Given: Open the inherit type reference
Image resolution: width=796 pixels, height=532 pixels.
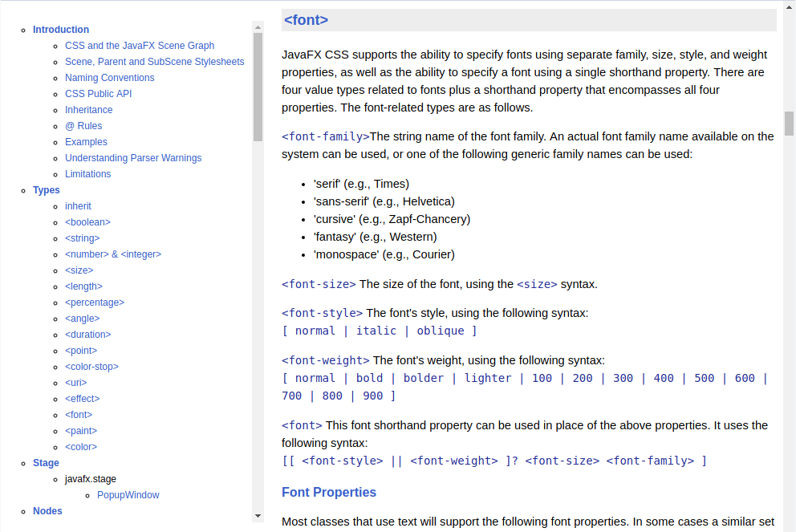Looking at the screenshot, I should click(x=78, y=206).
